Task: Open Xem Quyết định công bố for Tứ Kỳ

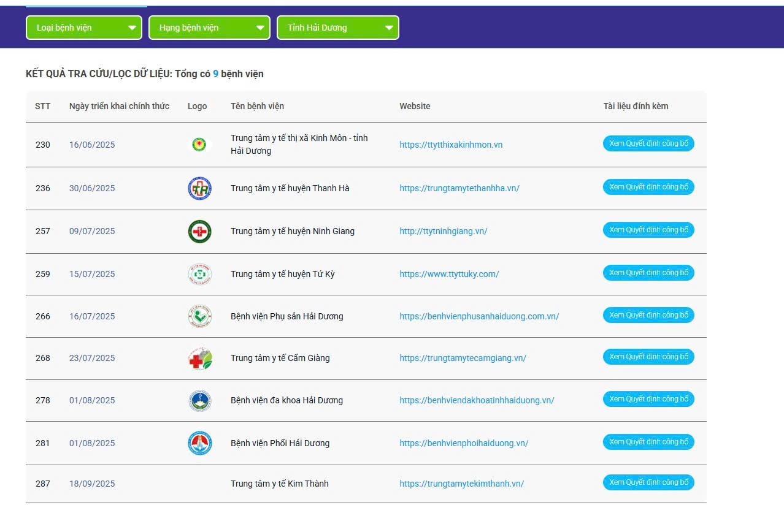Action: point(648,273)
